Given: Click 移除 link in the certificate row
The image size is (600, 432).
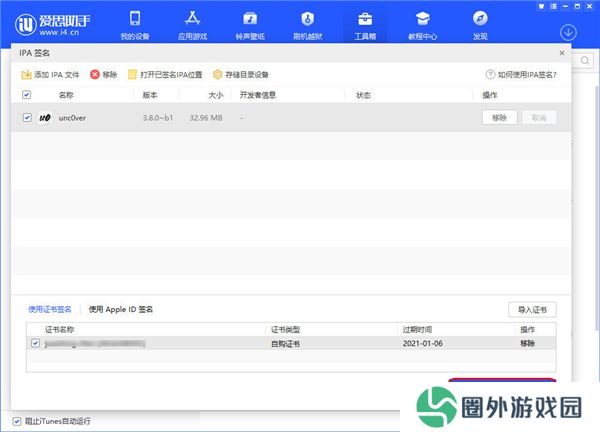Looking at the screenshot, I should point(527,343).
